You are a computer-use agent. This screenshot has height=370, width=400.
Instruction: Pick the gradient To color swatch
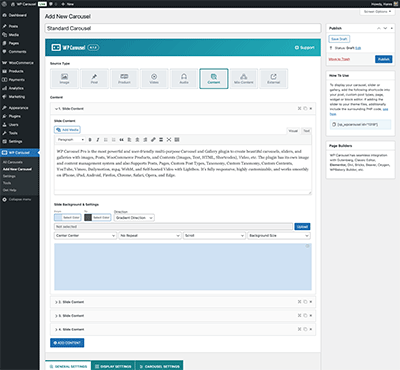point(88,217)
